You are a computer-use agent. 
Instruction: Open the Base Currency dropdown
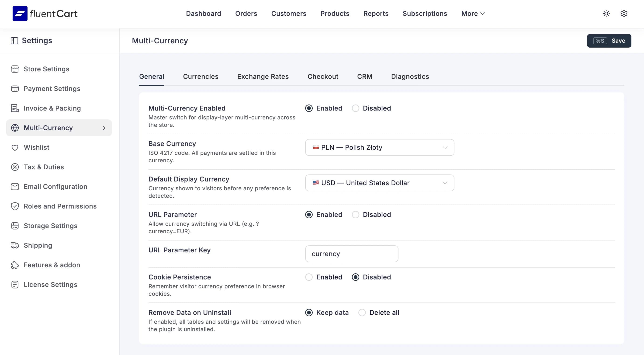point(380,147)
